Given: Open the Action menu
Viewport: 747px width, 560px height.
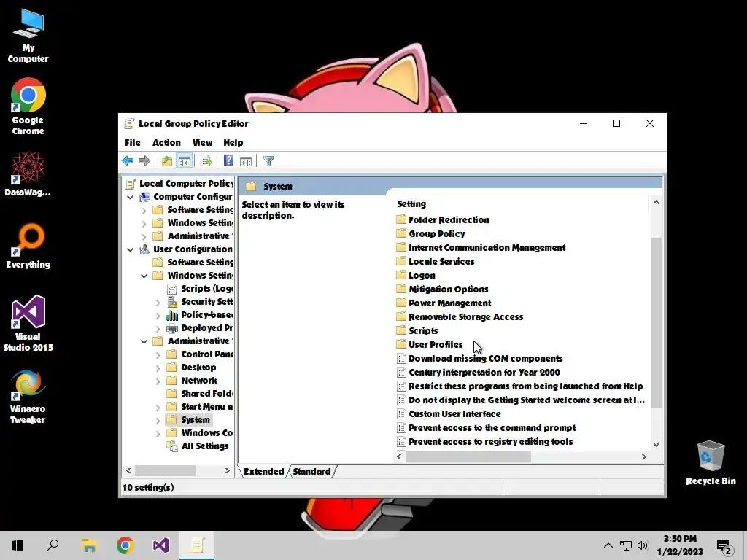Looking at the screenshot, I should [x=166, y=143].
